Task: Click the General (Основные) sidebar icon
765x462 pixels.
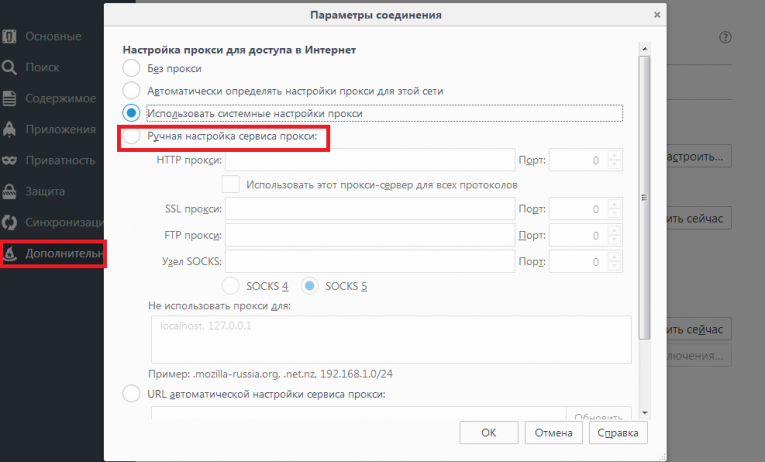Action: click(x=9, y=36)
